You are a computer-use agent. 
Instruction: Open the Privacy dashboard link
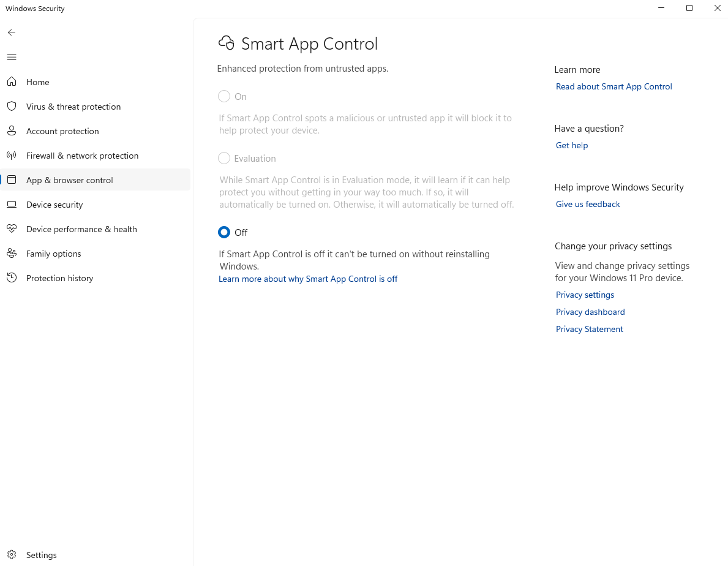coord(590,312)
